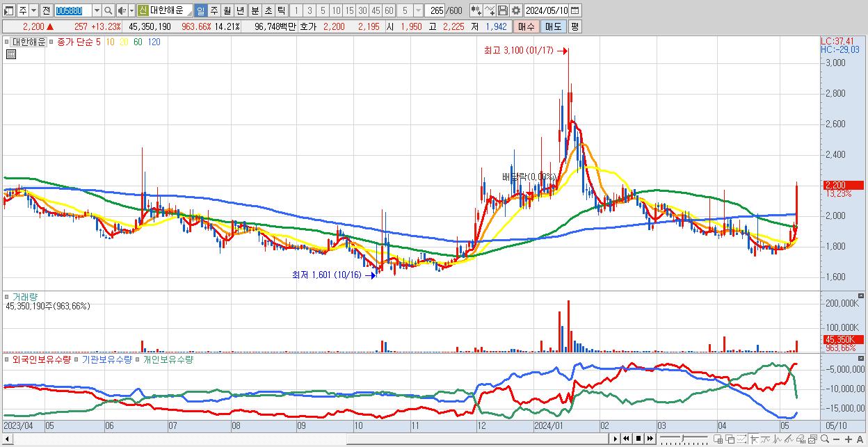Click the orange 10 moving average label
The width and height of the screenshot is (868, 447).
111,42
